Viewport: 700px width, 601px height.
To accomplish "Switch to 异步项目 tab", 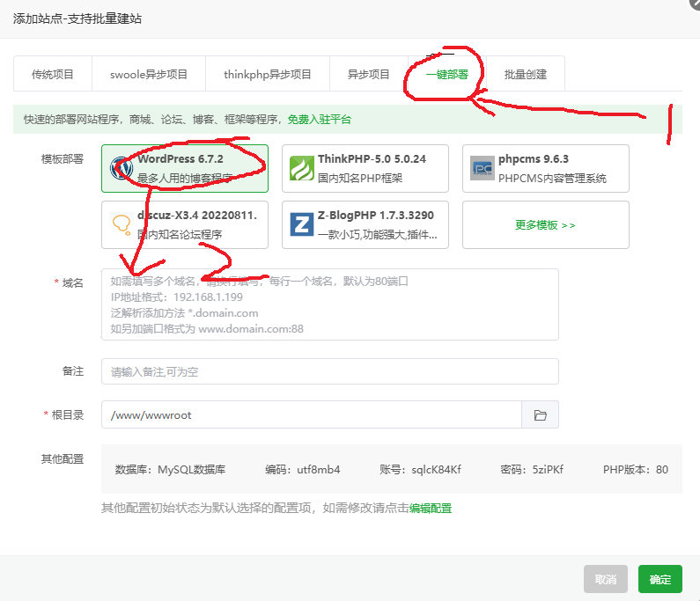I will [x=369, y=74].
